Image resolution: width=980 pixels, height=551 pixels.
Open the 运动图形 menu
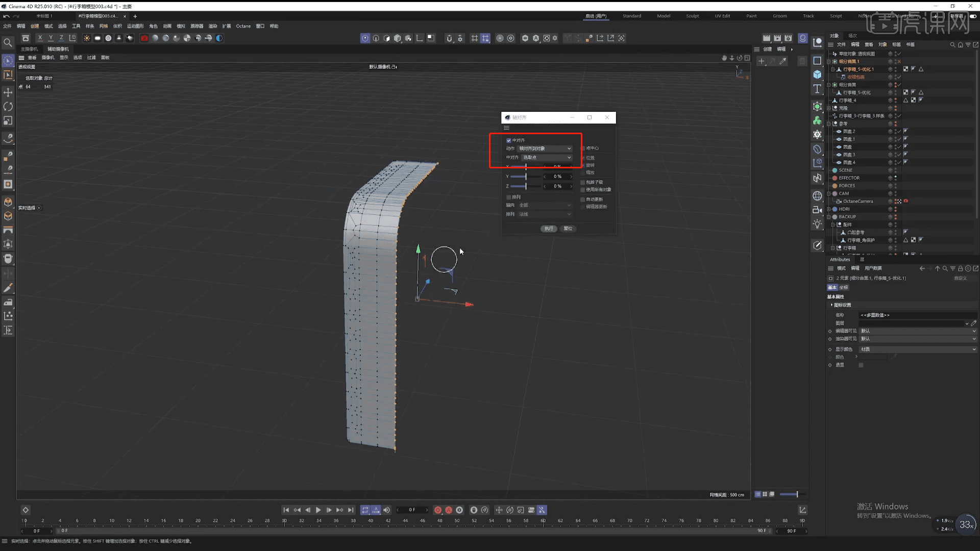point(135,26)
